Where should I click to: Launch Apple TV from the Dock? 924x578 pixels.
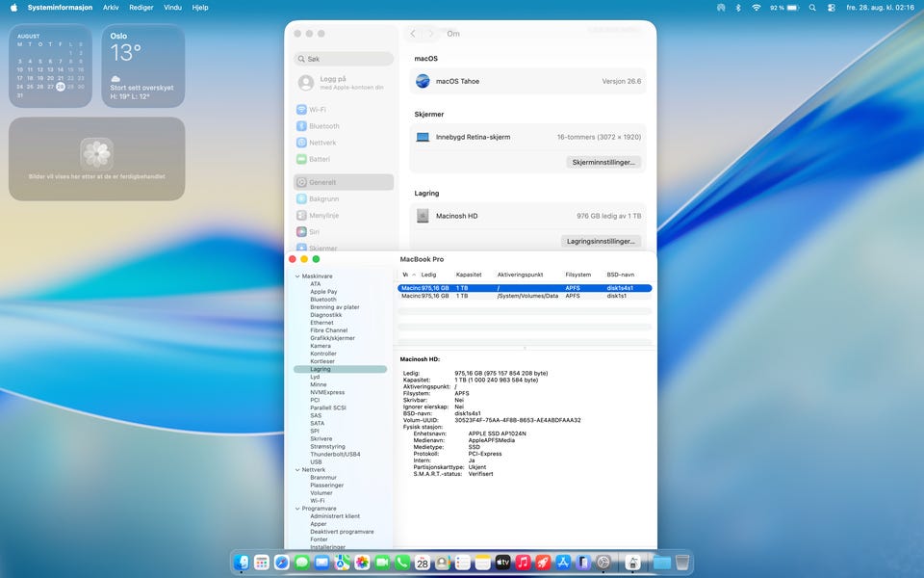tap(502, 562)
